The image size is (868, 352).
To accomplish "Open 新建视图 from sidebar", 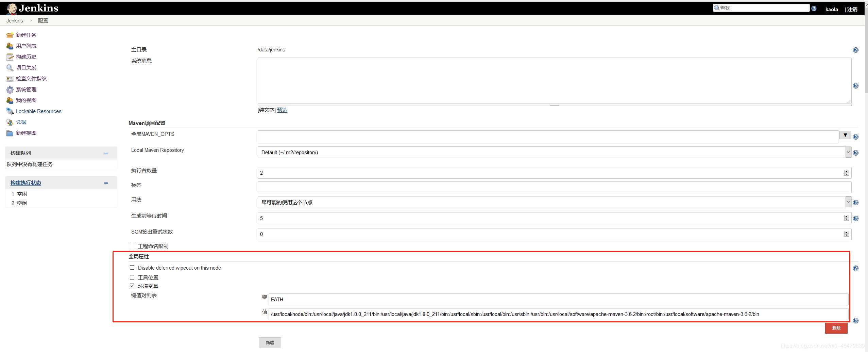I will point(26,133).
